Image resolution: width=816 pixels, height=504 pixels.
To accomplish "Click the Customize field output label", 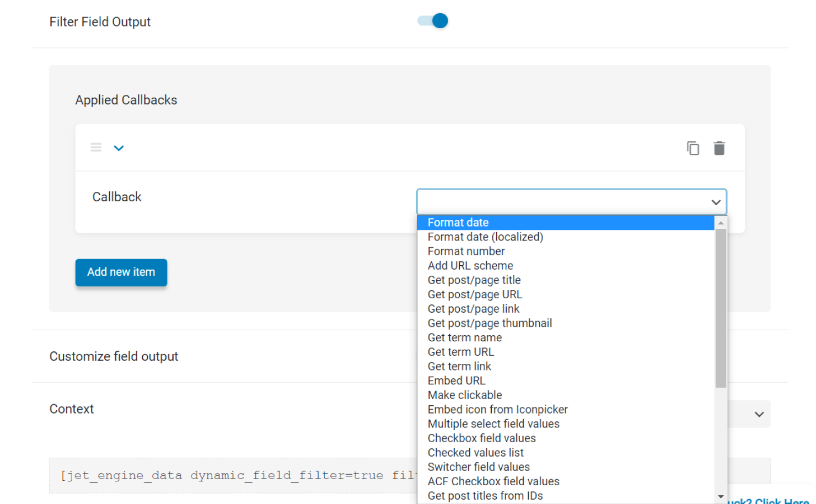I will tap(114, 356).
